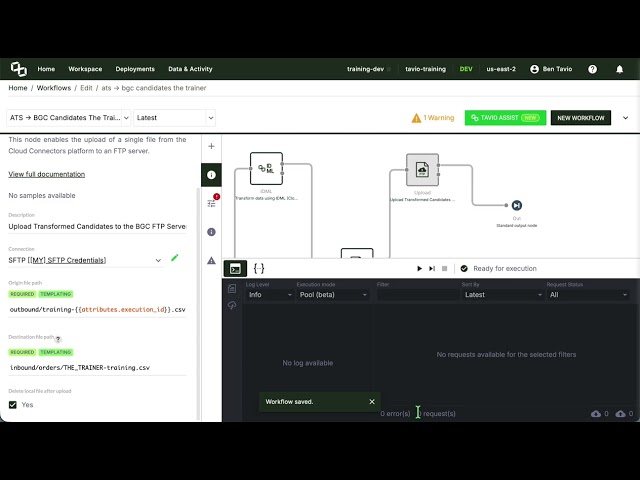Click the Destination file path REQUIRED badge
640x480 pixels.
click(22, 352)
